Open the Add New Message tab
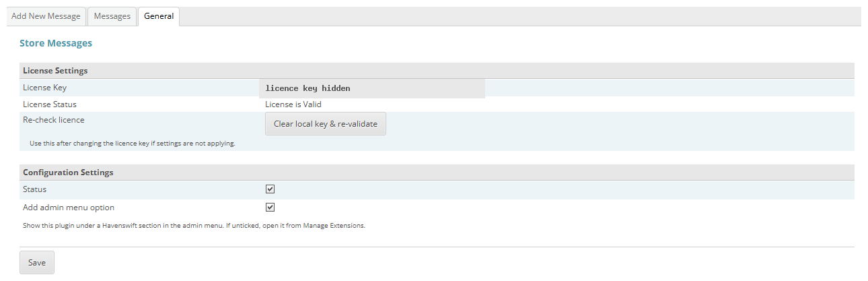 coord(46,16)
